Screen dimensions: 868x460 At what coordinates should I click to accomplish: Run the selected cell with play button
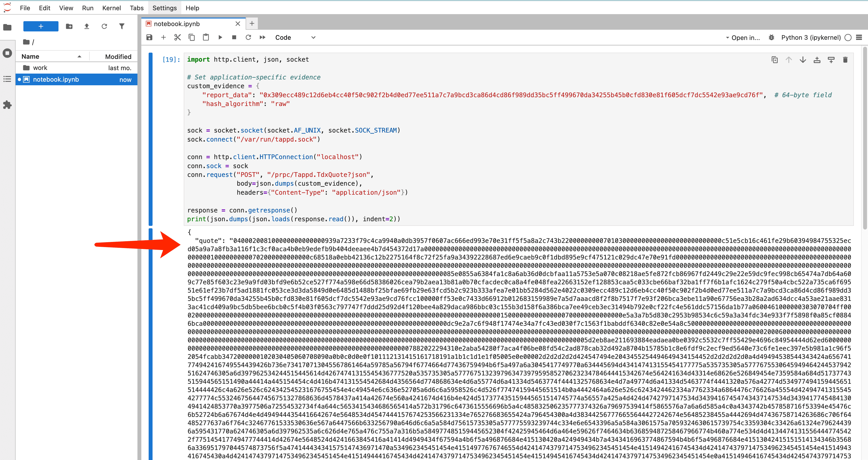click(220, 38)
